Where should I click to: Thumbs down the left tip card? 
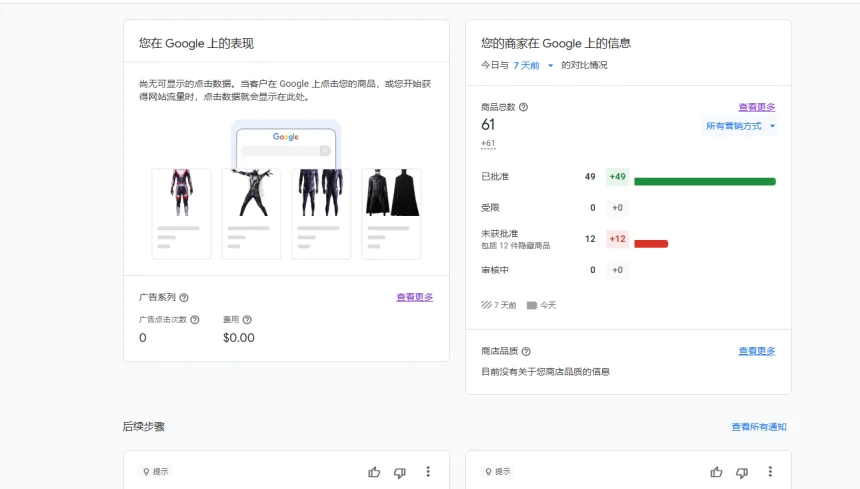pyautogui.click(x=400, y=472)
